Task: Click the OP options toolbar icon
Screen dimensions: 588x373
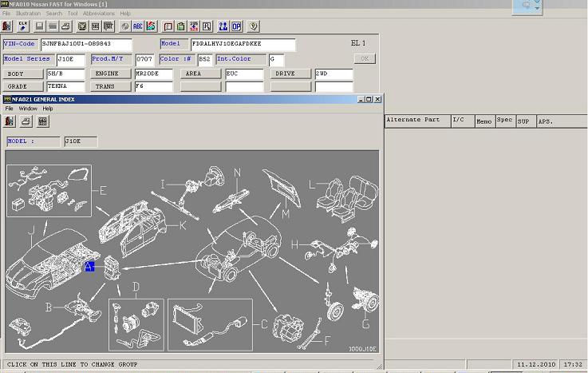Action: tap(236, 26)
